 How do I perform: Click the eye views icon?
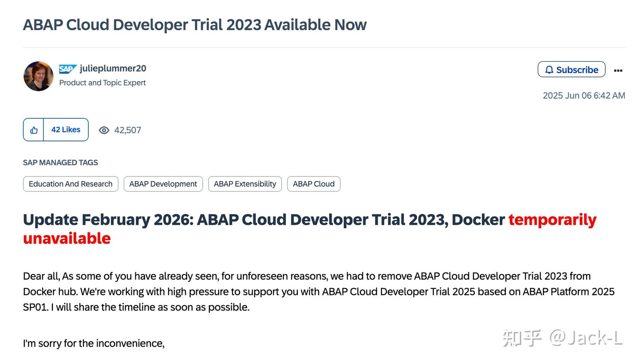point(104,130)
